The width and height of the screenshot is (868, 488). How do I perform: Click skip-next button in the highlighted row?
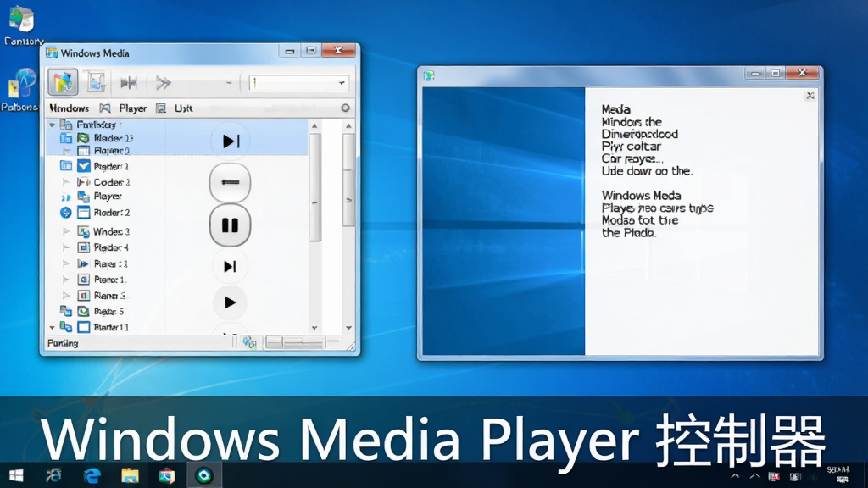231,141
